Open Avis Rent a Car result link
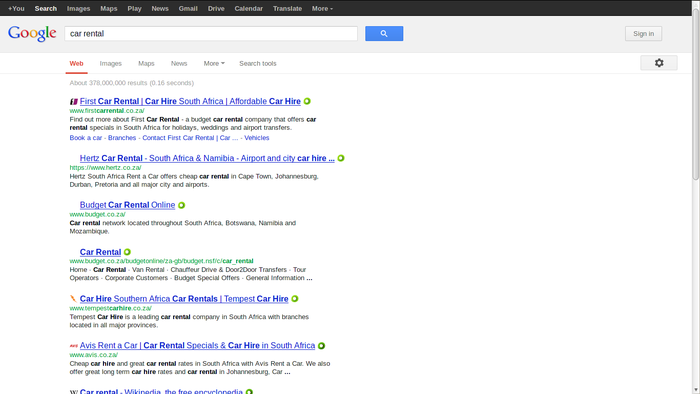This screenshot has width=700, height=394. (x=197, y=345)
